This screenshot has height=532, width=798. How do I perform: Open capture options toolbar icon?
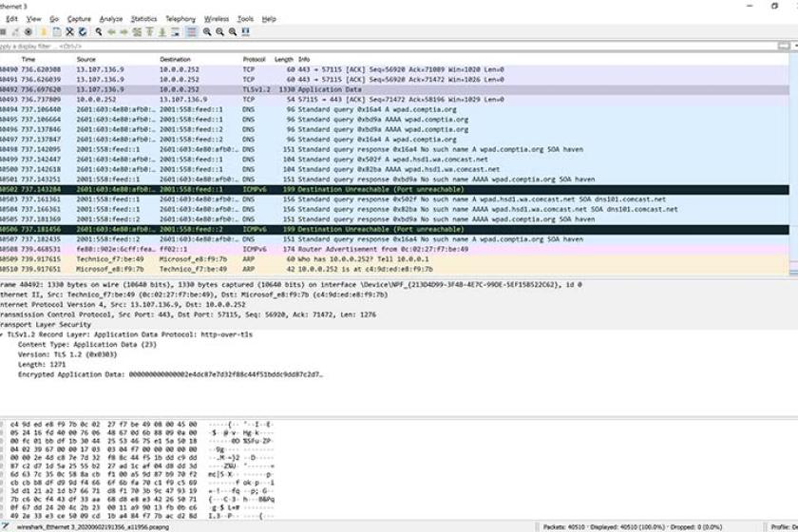pyautogui.click(x=28, y=31)
